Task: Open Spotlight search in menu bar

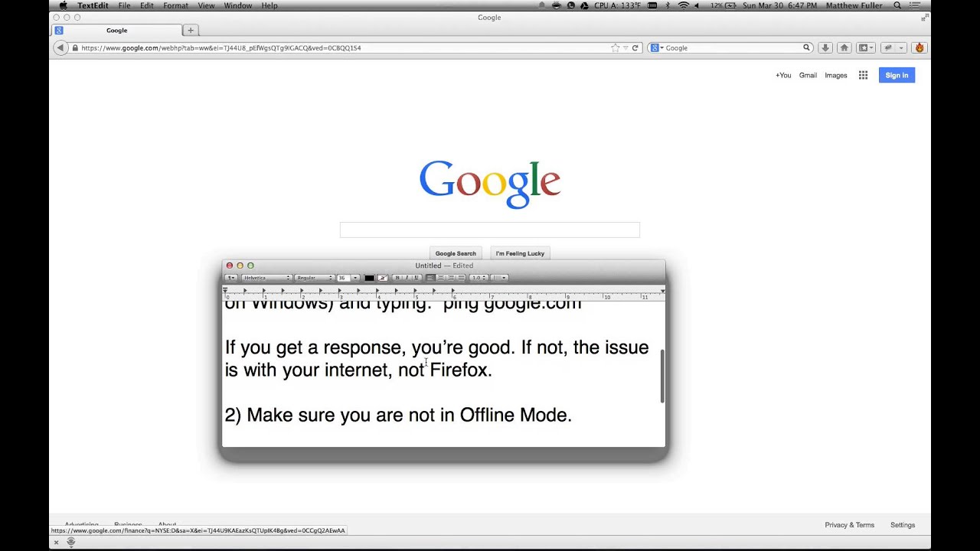Action: point(897,5)
